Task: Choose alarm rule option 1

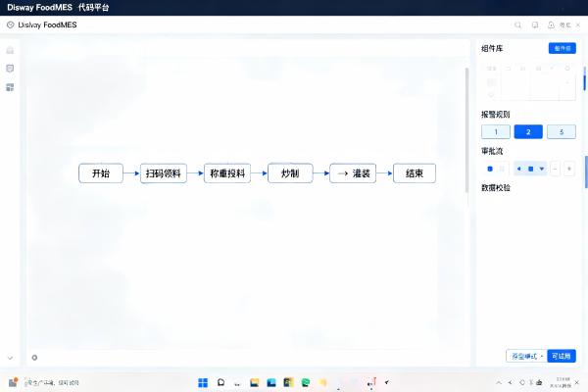Action: coord(496,131)
